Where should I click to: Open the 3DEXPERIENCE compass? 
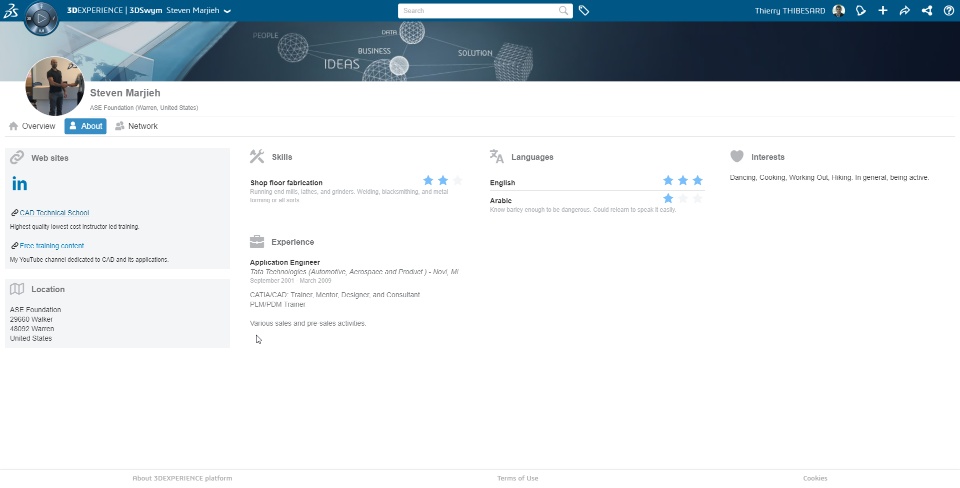pos(41,18)
